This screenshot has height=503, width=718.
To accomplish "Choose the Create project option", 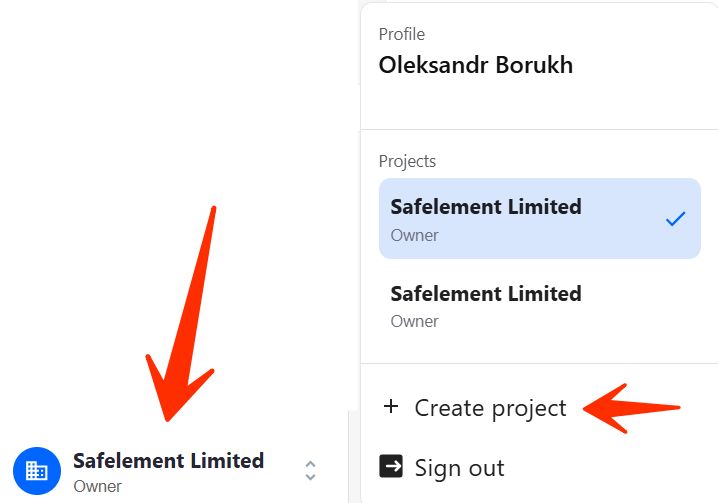I will (x=490, y=408).
